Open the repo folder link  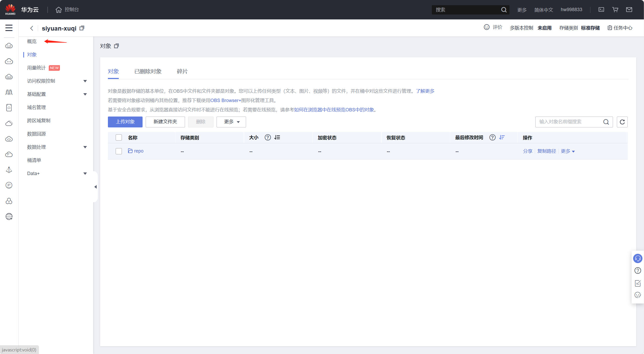(138, 151)
